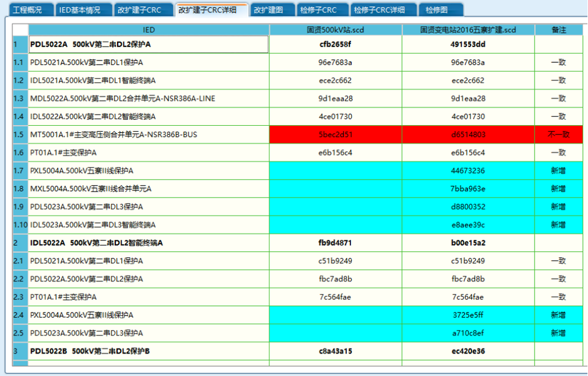
Task: Select row 3 PDL5022B 第二串DL2保护B
Action: (x=149, y=351)
